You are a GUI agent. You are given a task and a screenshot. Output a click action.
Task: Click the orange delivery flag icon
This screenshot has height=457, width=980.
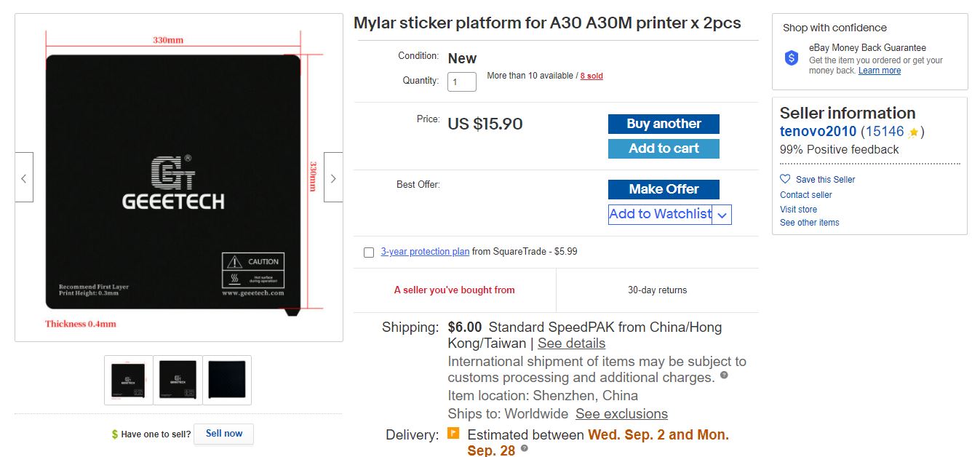(x=453, y=434)
